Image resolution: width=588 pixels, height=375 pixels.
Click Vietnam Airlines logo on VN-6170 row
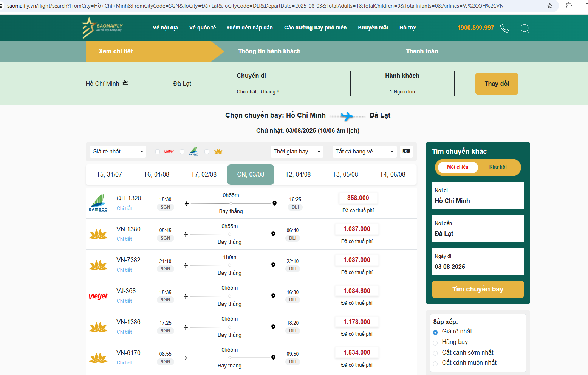(x=98, y=358)
